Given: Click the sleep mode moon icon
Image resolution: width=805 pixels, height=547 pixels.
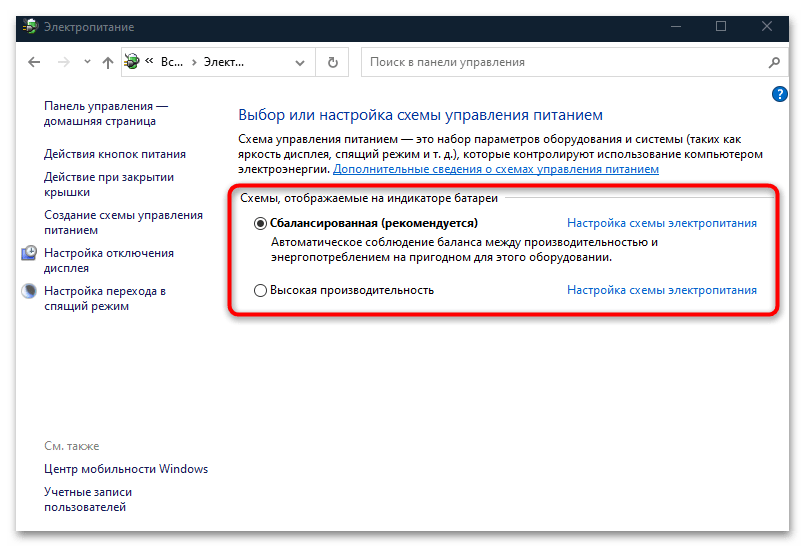Looking at the screenshot, I should 29,291.
